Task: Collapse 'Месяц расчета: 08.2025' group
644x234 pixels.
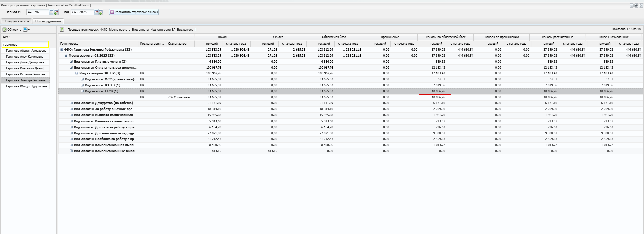Action: pos(66,56)
